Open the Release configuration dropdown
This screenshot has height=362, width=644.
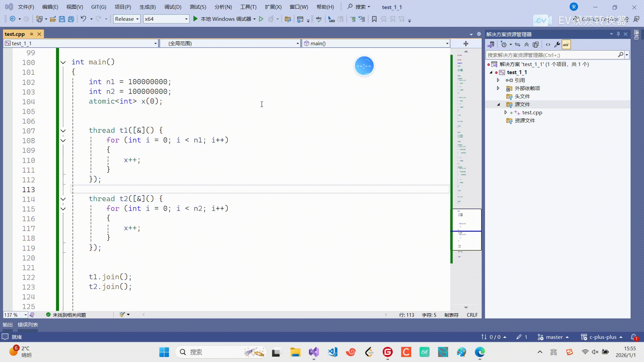127,19
